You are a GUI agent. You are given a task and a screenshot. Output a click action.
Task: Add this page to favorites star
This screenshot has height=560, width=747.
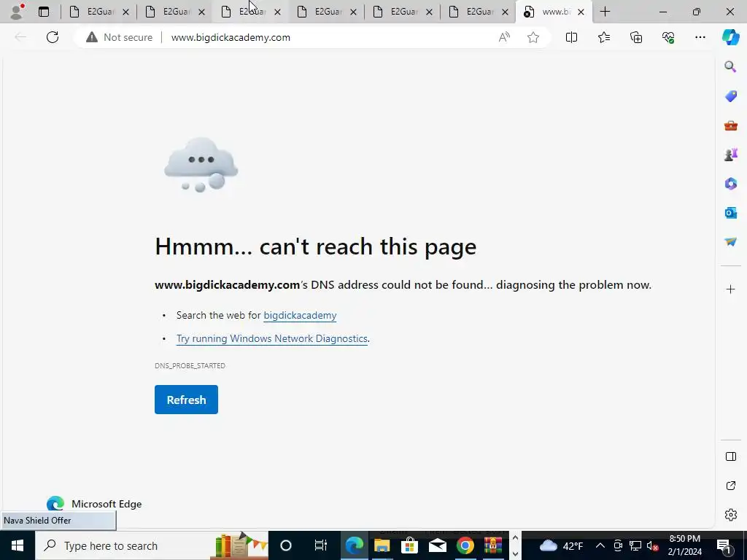point(533,37)
